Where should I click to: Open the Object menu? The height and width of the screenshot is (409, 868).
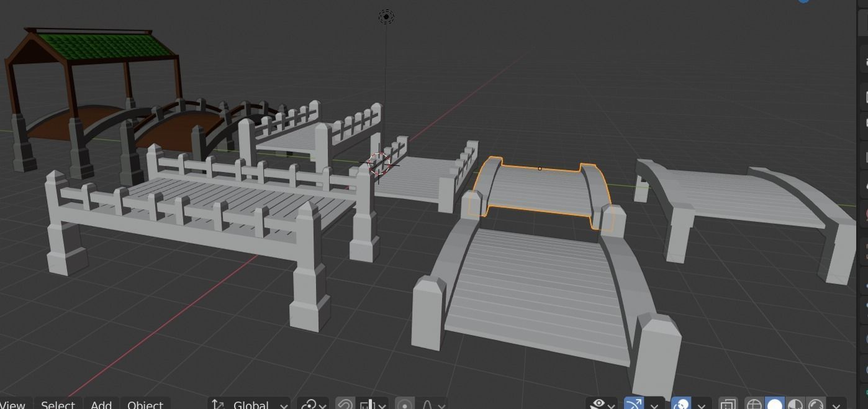coord(145,404)
